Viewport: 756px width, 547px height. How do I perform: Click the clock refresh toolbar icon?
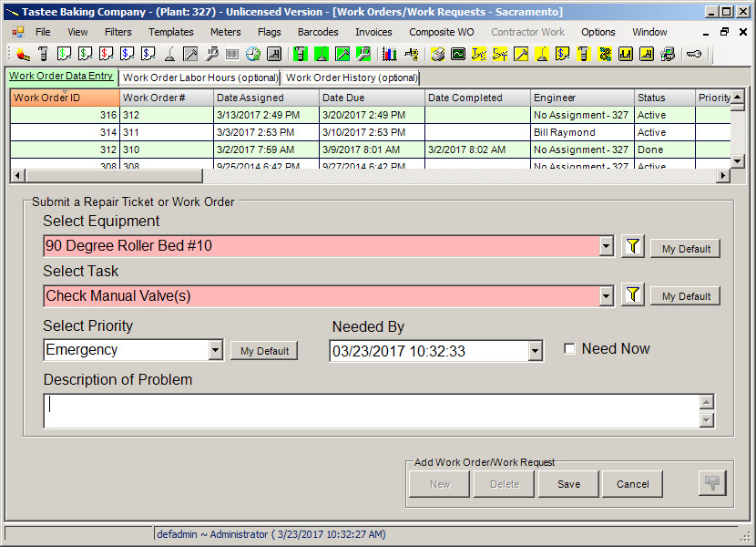[x=253, y=54]
